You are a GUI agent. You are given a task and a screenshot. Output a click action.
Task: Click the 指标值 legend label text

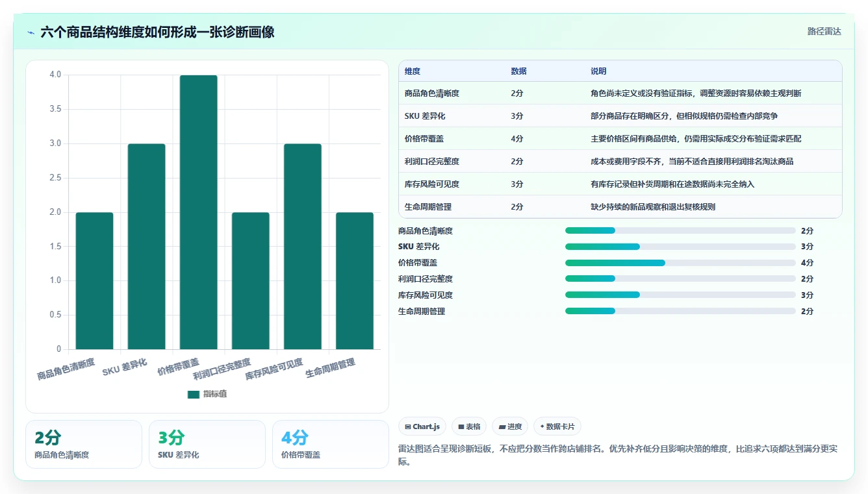point(215,394)
